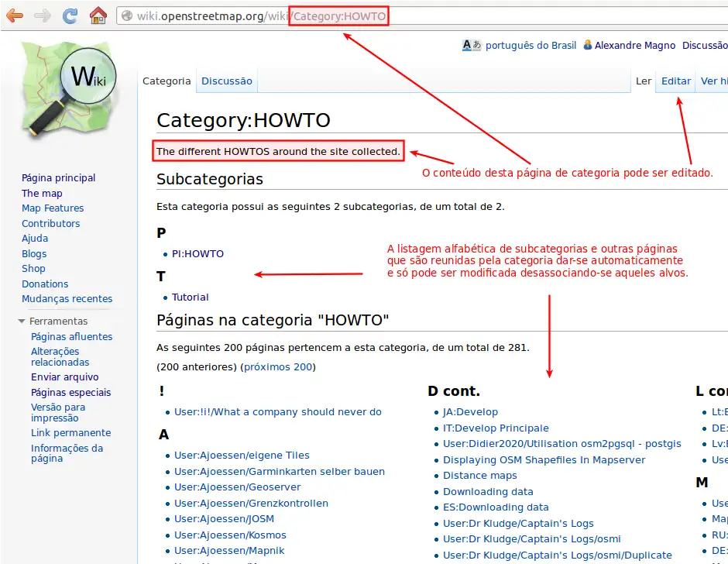The height and width of the screenshot is (564, 728).
Task: Go to browser home icon
Action: point(98,15)
